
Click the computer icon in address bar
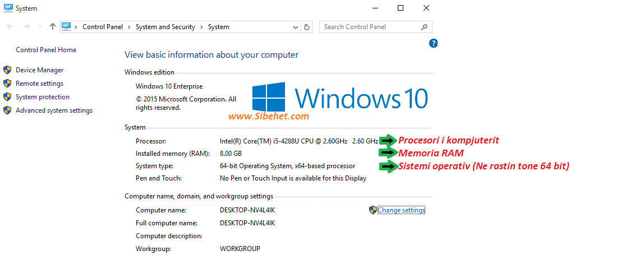(67, 27)
